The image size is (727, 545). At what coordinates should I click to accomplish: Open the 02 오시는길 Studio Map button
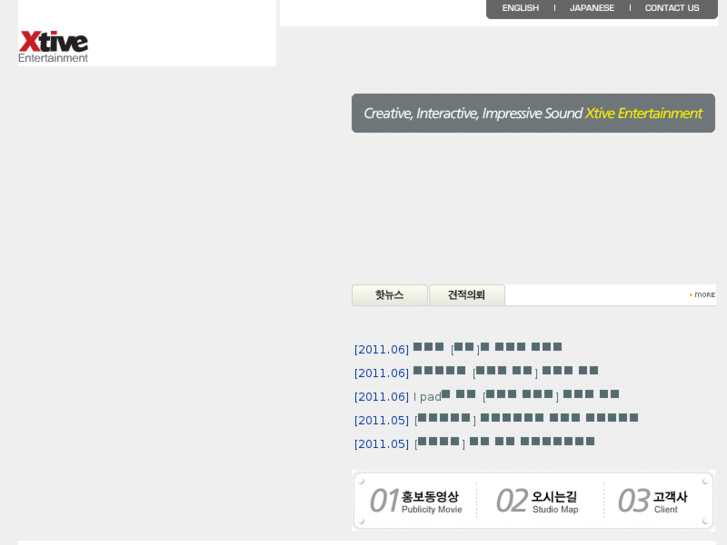(537, 501)
